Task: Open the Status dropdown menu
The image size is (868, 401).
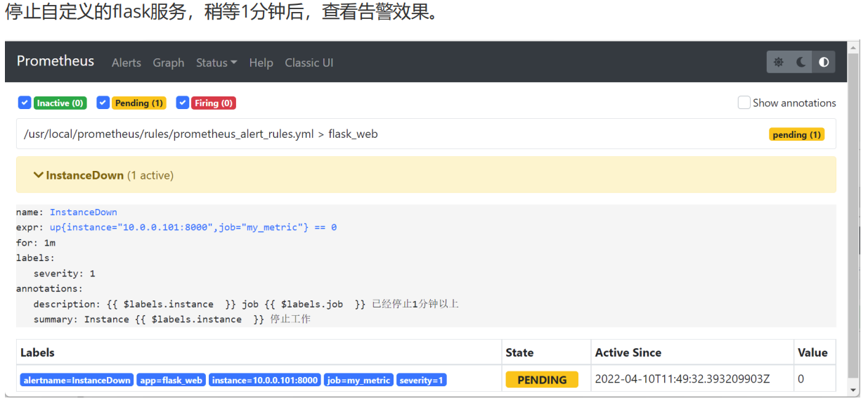Action: click(x=216, y=63)
